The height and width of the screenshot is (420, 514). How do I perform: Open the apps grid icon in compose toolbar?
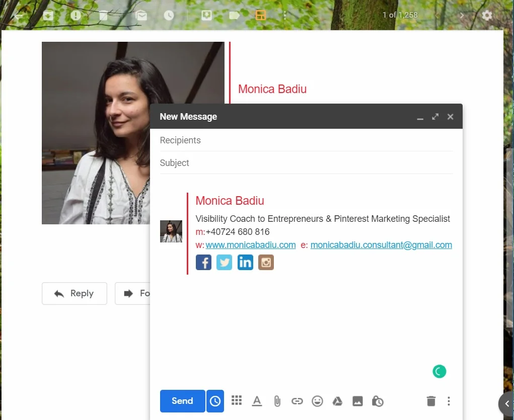[236, 400]
